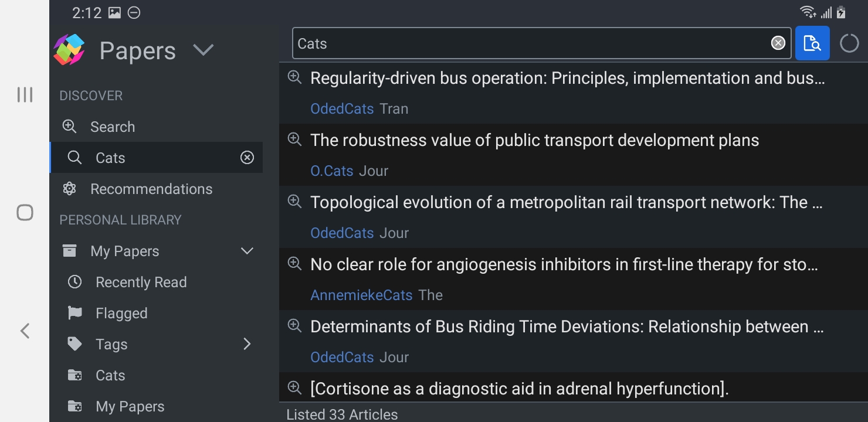Click the Papers app logo icon

pyautogui.click(x=69, y=50)
